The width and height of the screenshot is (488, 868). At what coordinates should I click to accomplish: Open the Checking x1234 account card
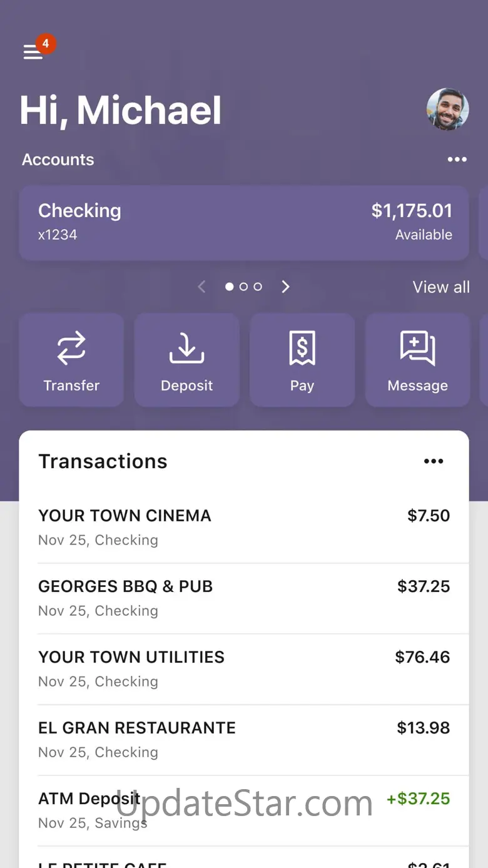244,222
